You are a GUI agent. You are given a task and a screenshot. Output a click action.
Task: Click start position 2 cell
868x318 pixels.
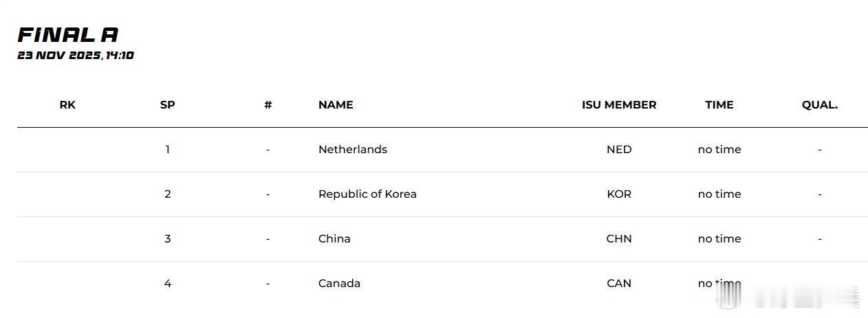click(167, 194)
